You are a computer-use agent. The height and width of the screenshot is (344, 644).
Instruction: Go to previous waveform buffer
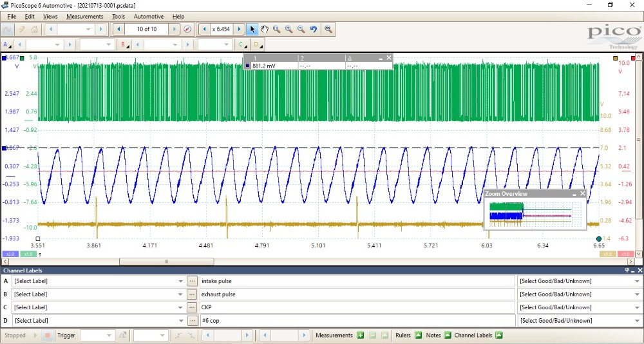[118, 29]
